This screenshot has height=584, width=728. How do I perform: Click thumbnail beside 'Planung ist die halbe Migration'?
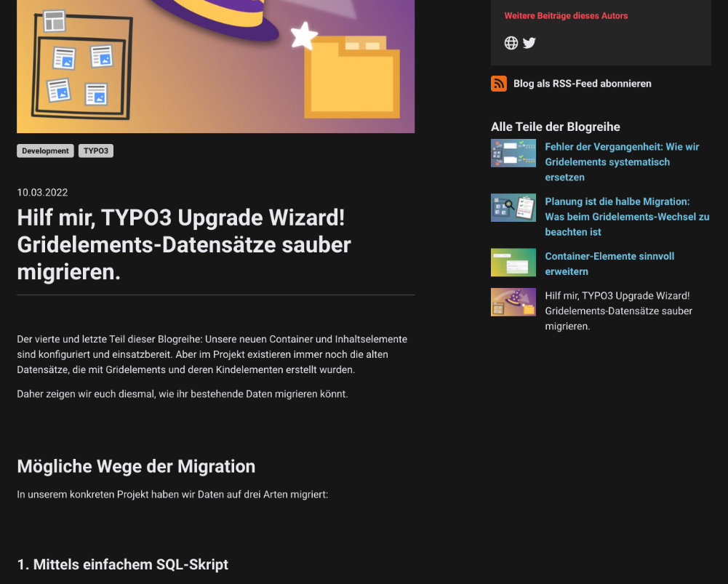(513, 207)
